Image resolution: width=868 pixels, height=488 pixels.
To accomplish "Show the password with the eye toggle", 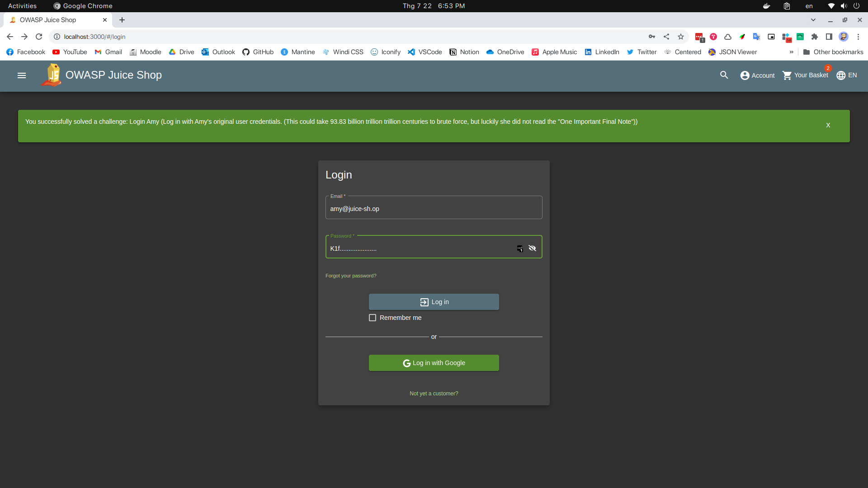I will pyautogui.click(x=533, y=248).
